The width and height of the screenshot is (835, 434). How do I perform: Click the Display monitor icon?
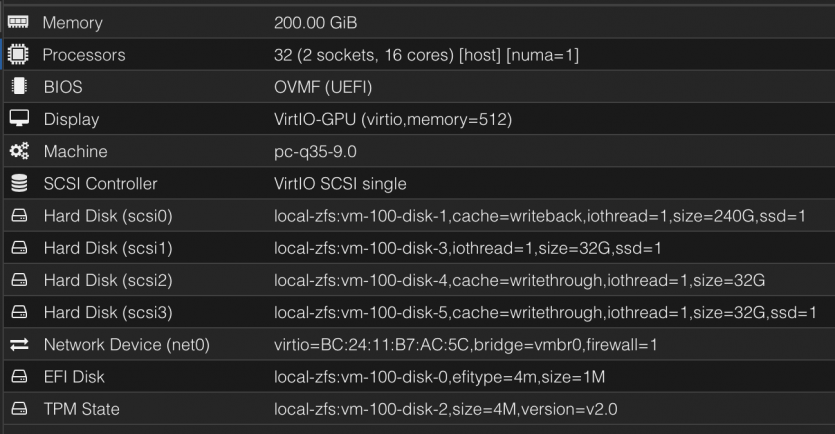[x=18, y=119]
